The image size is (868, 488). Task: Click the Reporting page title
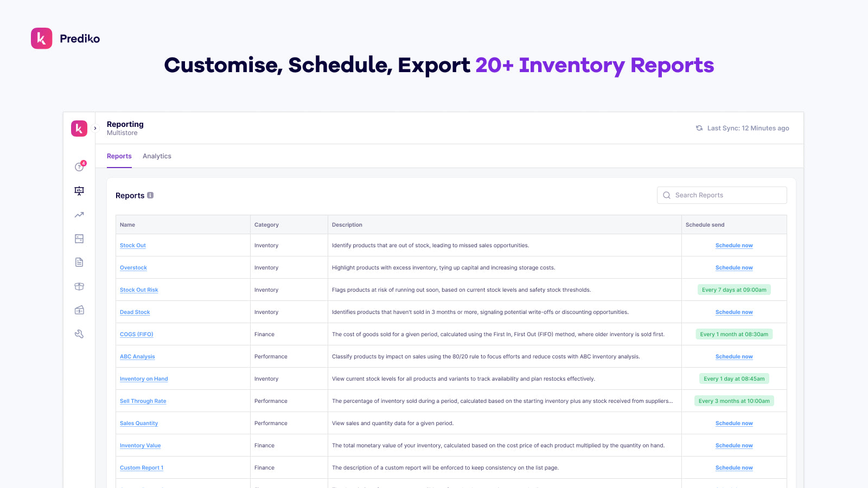tap(125, 124)
